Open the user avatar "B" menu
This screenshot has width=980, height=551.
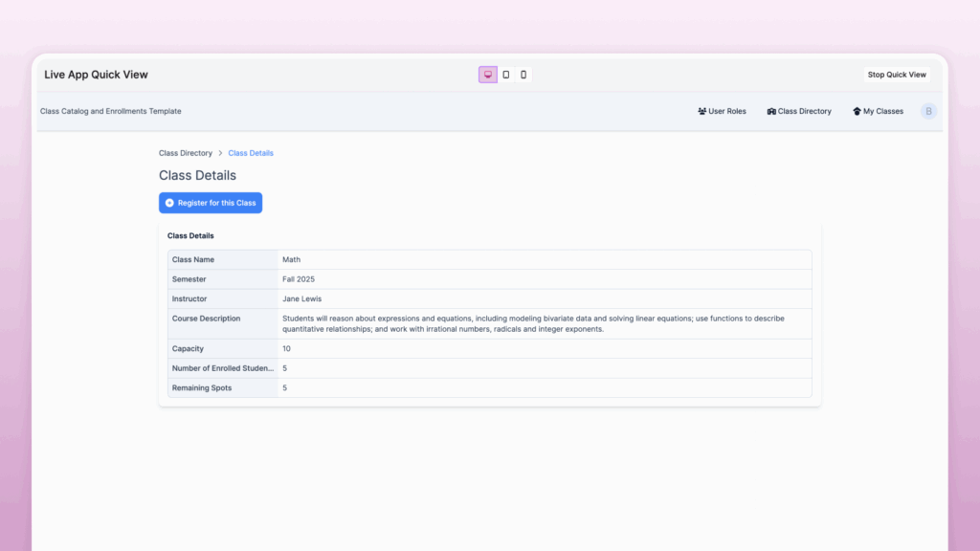[x=928, y=112]
